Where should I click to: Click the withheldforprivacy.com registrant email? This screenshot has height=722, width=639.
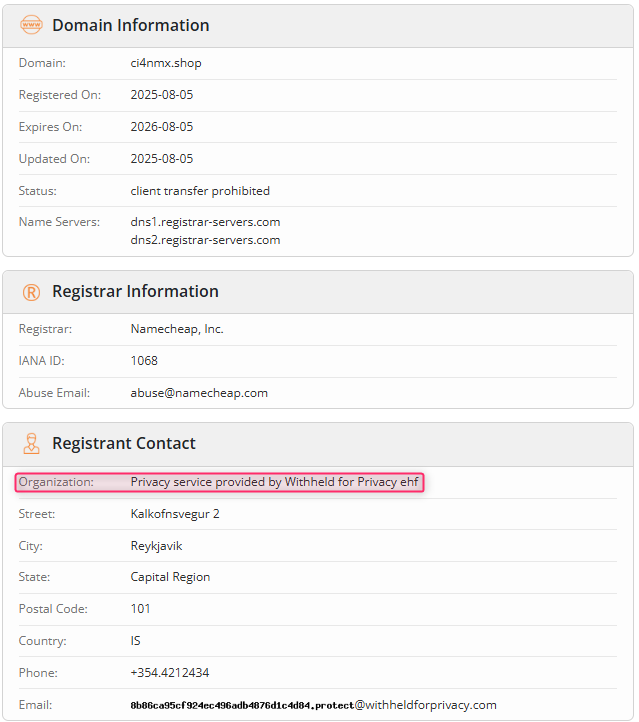pyautogui.click(x=314, y=705)
